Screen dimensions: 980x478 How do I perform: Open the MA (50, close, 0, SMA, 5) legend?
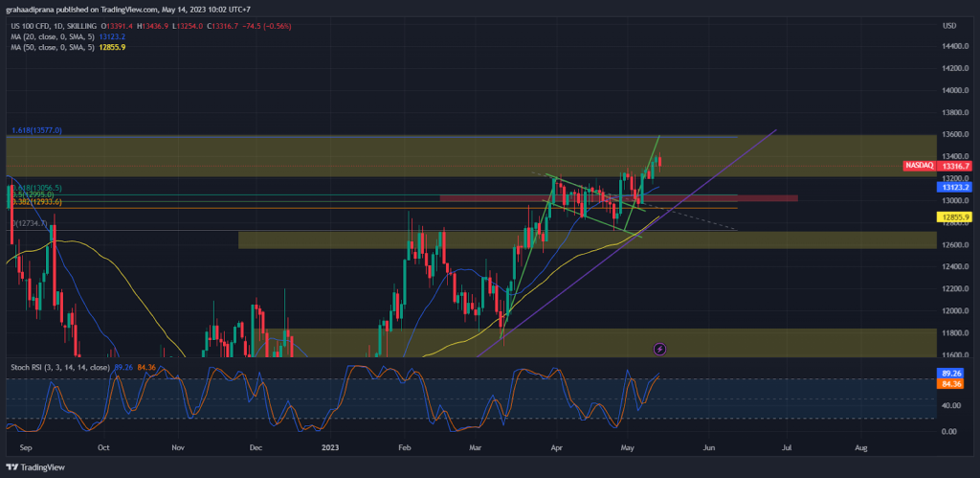(54, 47)
